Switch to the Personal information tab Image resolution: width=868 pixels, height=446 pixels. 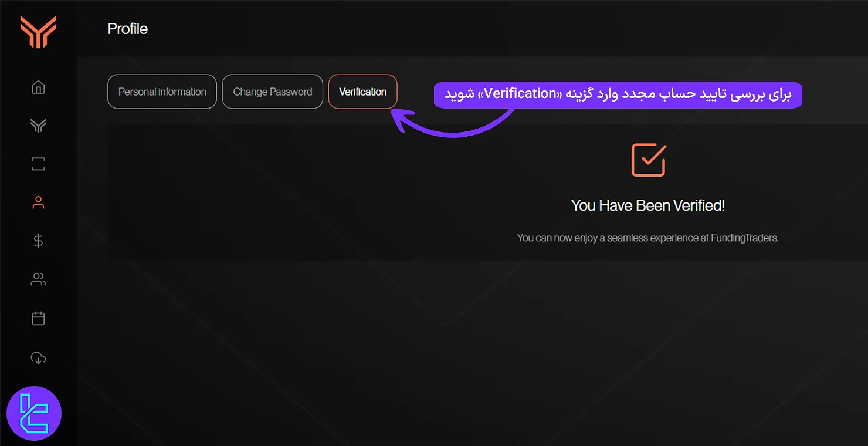[x=162, y=92]
